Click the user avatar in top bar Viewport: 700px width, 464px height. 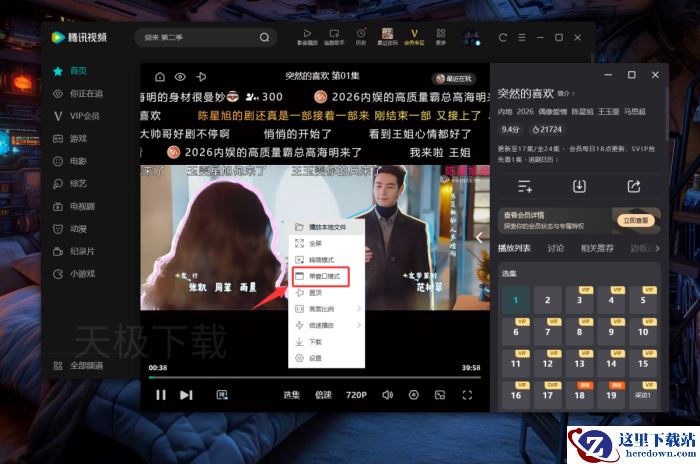pos(471,38)
